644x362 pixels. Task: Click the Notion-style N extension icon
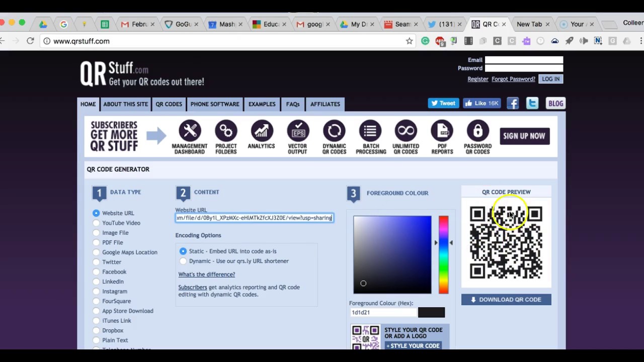tap(598, 41)
